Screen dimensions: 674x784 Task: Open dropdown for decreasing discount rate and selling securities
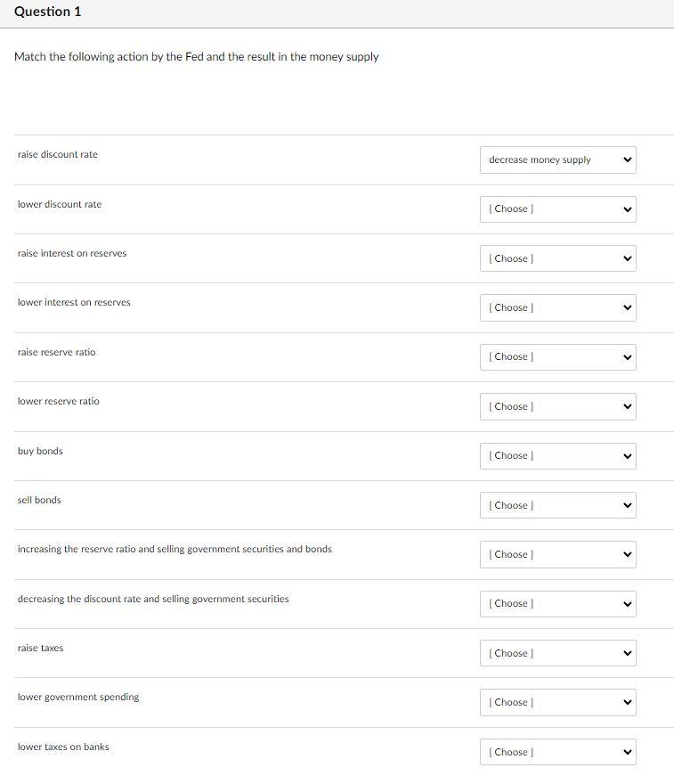coord(558,604)
